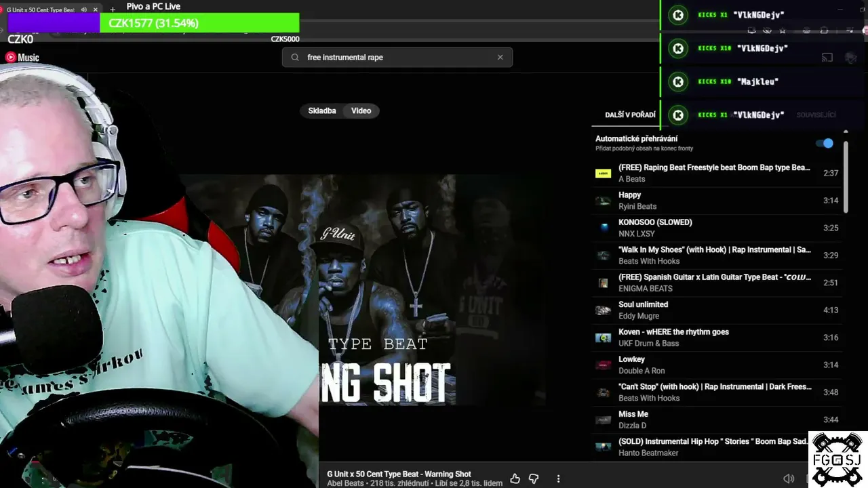Open artist 'Double A Ron' in queue
Viewport: 868px width, 488px height.
642,371
